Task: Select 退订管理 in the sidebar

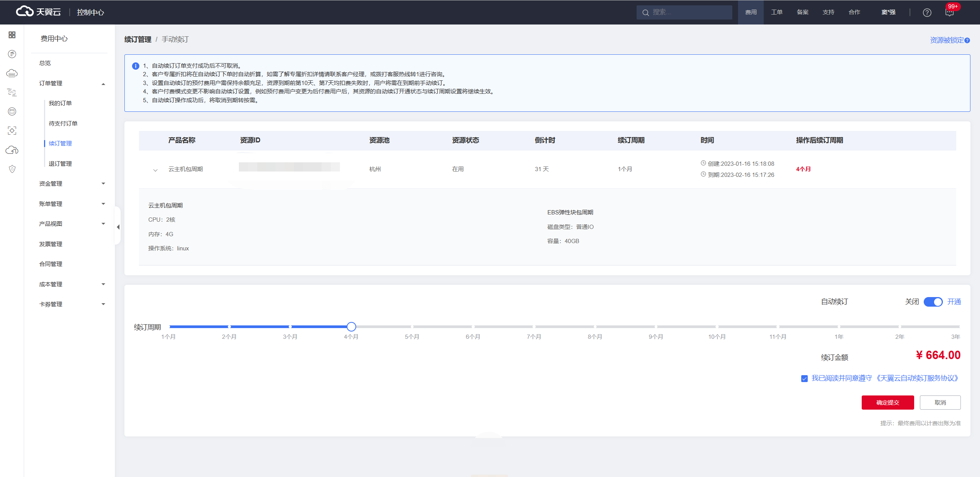Action: (x=60, y=164)
